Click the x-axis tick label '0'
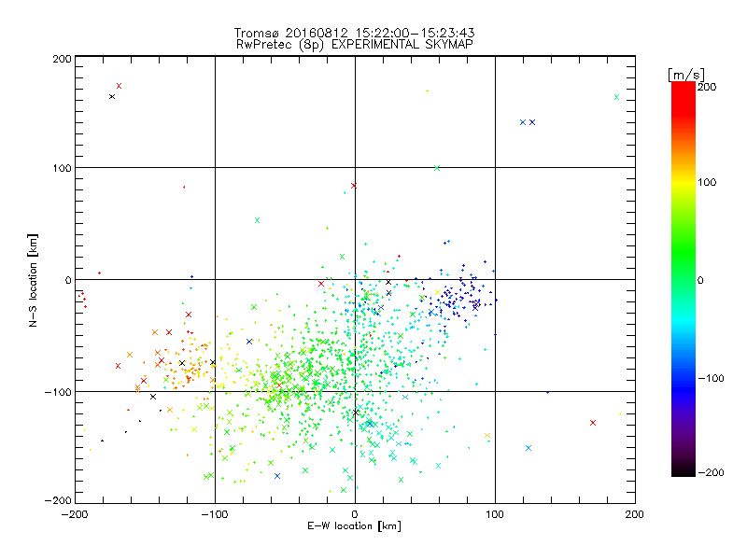 [x=355, y=514]
